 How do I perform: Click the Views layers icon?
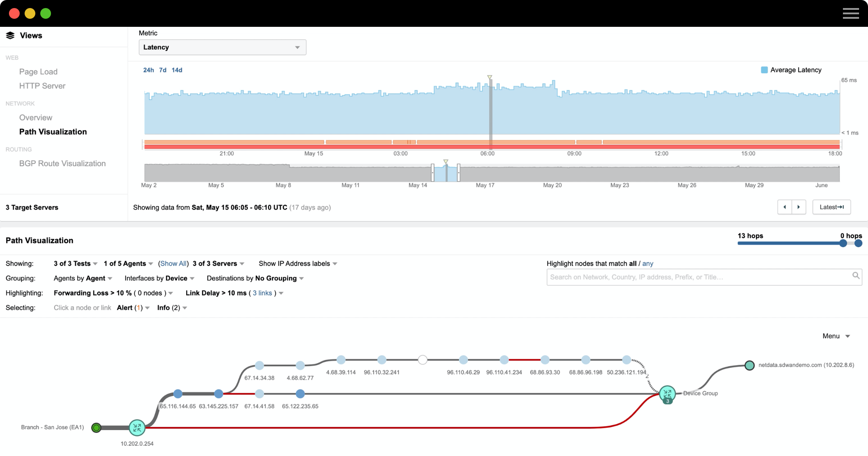click(10, 36)
